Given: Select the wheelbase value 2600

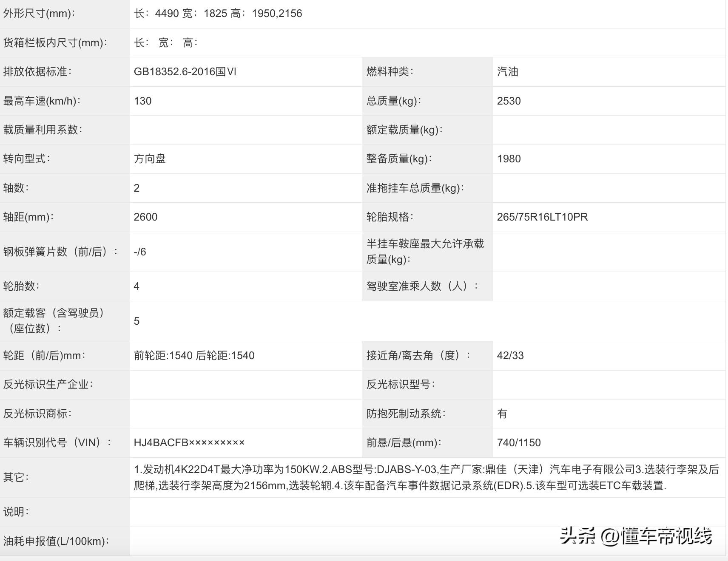Looking at the screenshot, I should click(145, 217).
